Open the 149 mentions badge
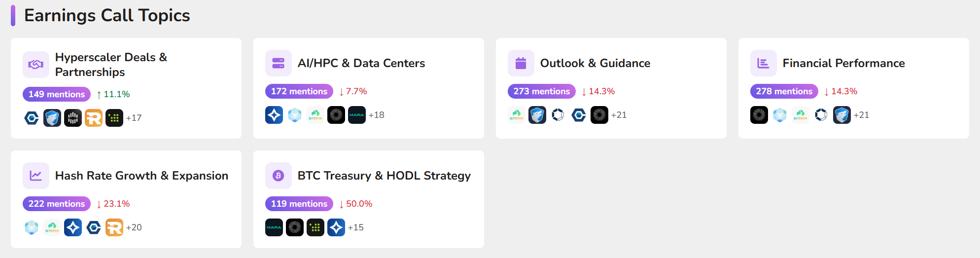The height and width of the screenshot is (258, 980). click(57, 94)
